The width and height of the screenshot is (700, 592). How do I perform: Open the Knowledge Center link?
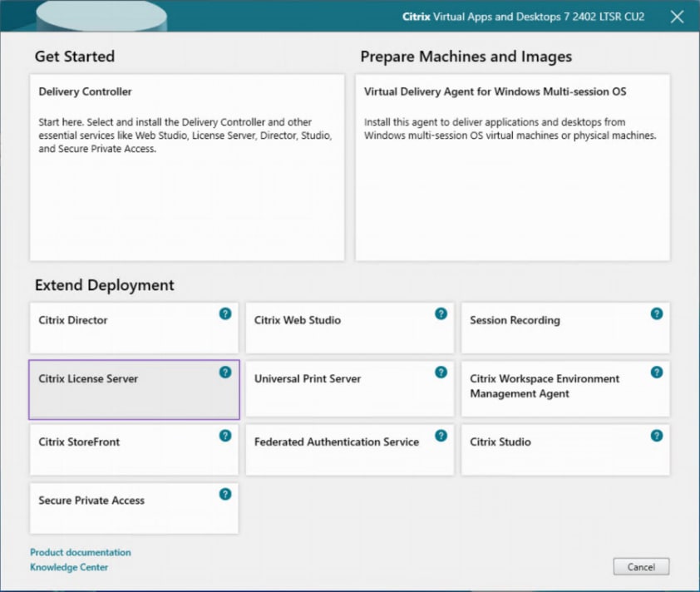click(69, 567)
